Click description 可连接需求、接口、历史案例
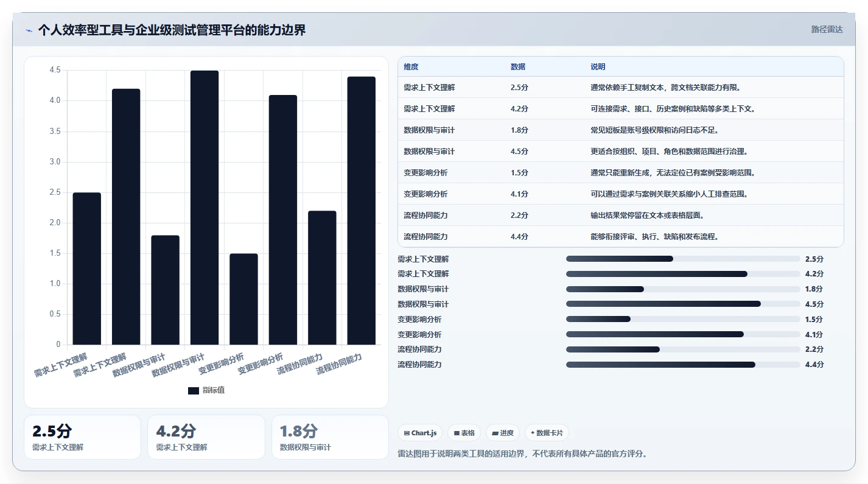The height and width of the screenshot is (484, 868). tap(673, 109)
